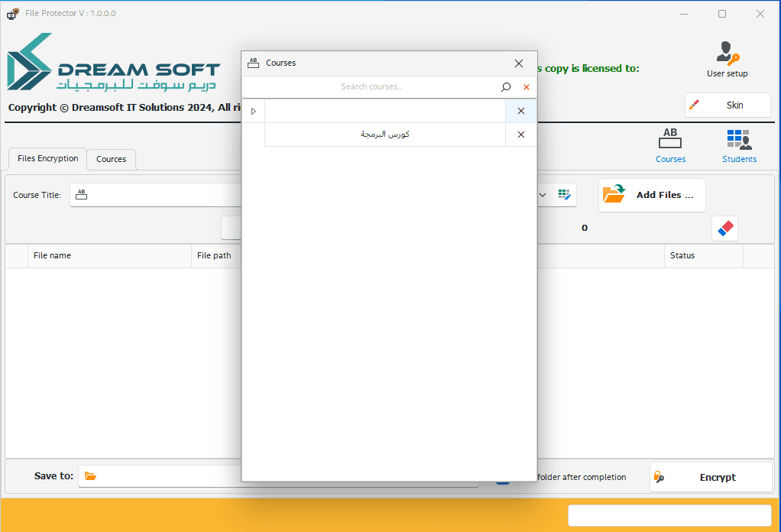781x532 pixels.
Task: Click the white field in orange status bar
Action: tap(669, 515)
